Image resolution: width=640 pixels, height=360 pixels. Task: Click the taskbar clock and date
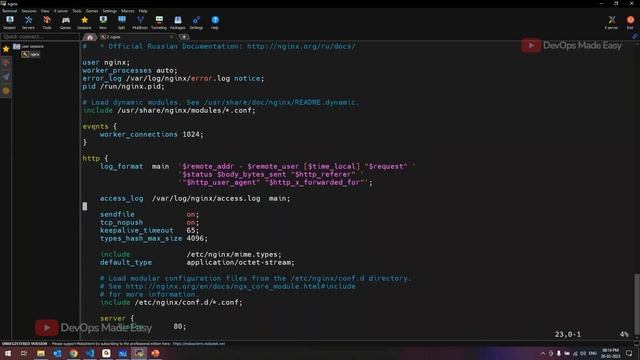pyautogui.click(x=610, y=353)
